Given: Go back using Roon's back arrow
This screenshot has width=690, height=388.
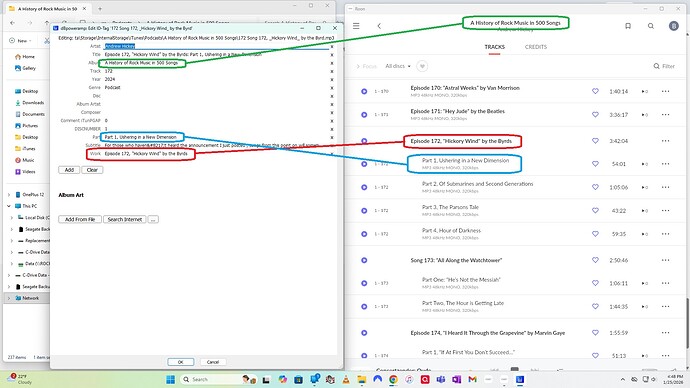Looking at the screenshot, I should point(379,26).
